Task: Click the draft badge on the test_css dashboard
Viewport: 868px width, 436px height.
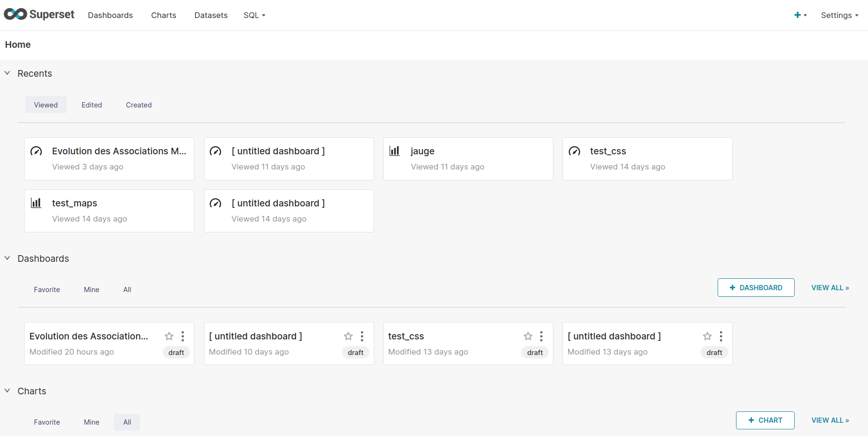Action: coord(535,352)
